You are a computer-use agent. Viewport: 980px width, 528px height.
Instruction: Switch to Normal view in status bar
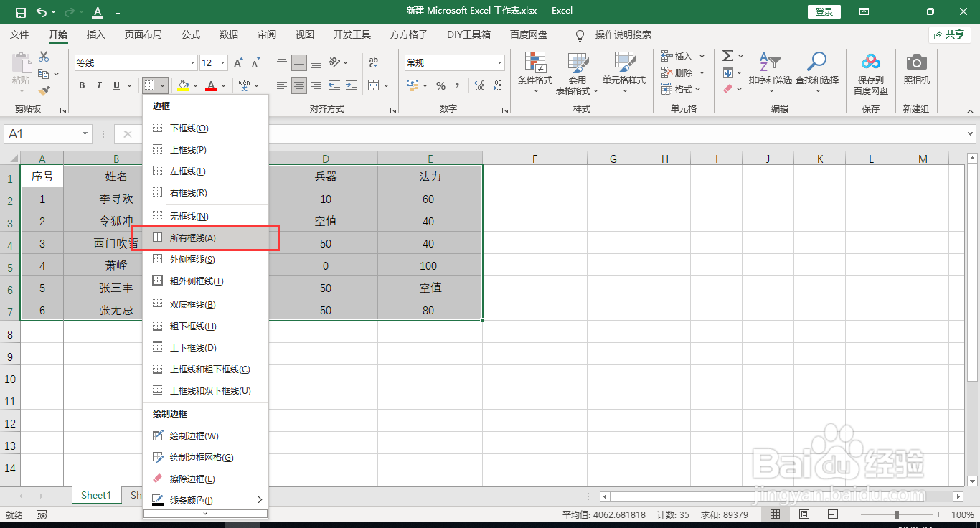click(776, 515)
